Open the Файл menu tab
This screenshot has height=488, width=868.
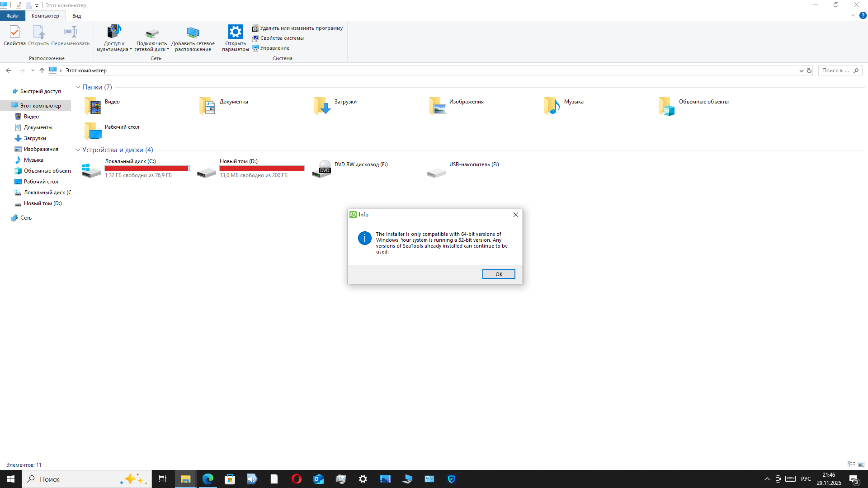coord(13,16)
